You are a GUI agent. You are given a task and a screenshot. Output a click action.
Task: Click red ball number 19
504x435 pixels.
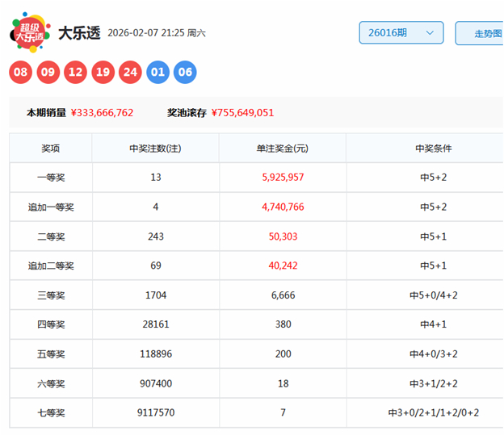pos(103,72)
